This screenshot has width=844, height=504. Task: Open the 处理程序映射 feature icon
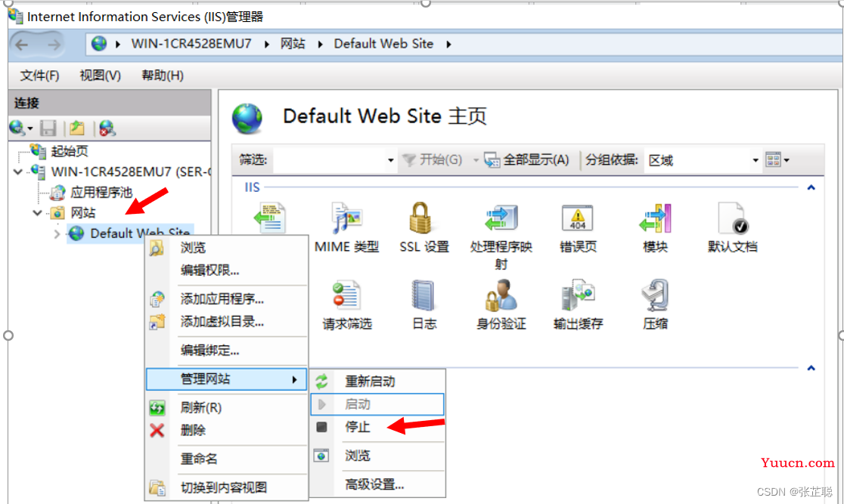pyautogui.click(x=501, y=218)
